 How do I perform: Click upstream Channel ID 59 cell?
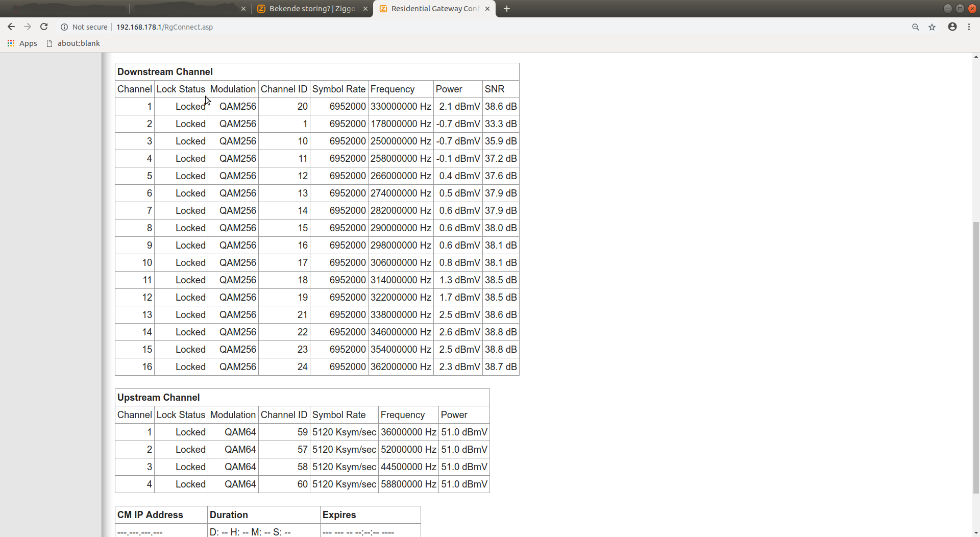284,432
